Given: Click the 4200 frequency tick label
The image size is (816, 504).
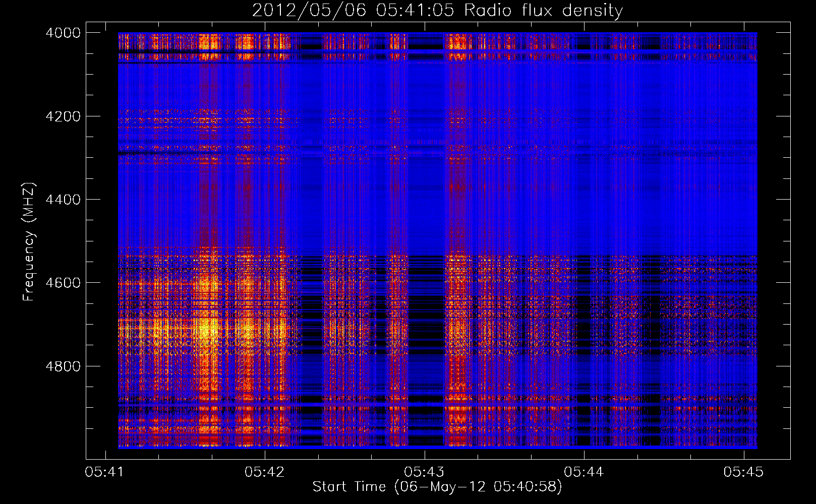Looking at the screenshot, I should (63, 116).
